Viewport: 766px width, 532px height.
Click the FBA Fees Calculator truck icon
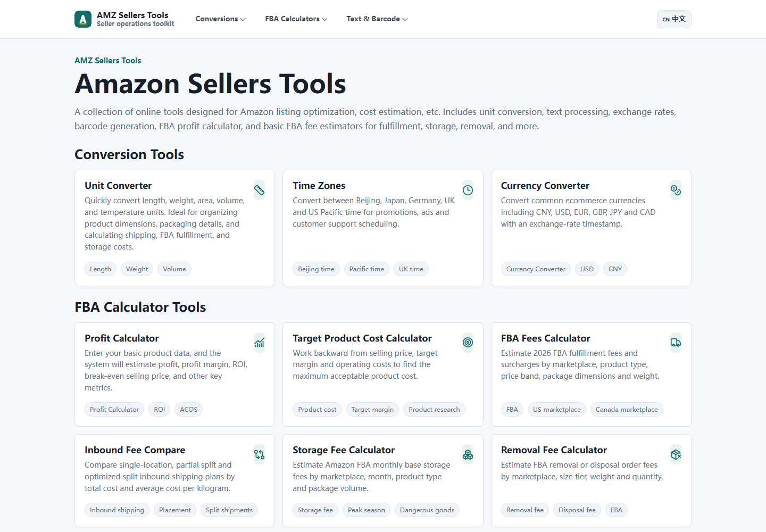[676, 343]
